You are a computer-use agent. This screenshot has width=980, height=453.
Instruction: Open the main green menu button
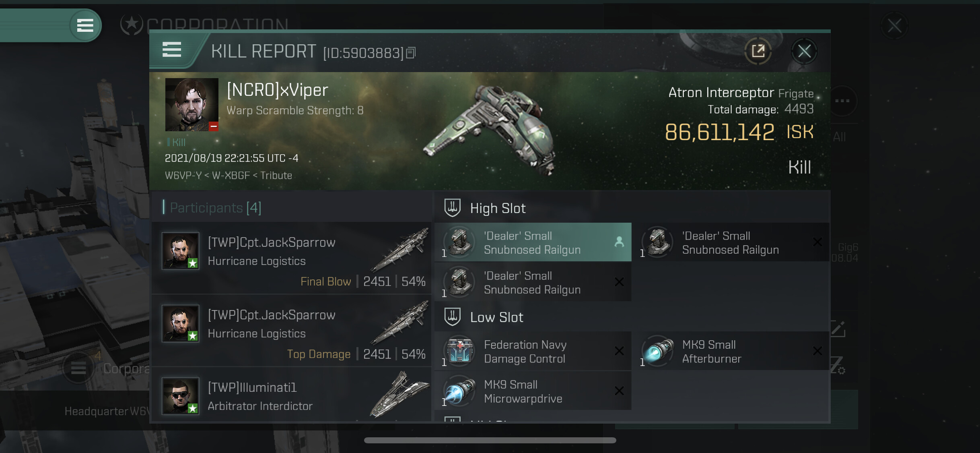(x=85, y=25)
